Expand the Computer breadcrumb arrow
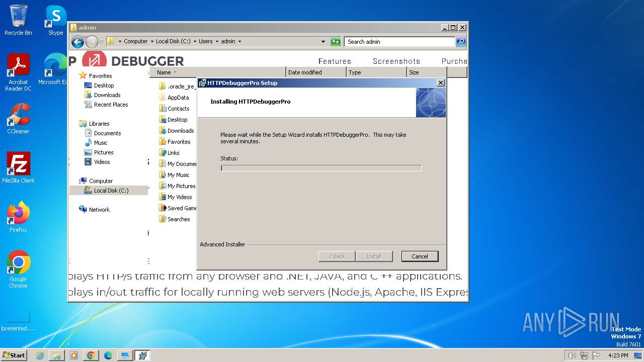The image size is (644, 362). (152, 42)
